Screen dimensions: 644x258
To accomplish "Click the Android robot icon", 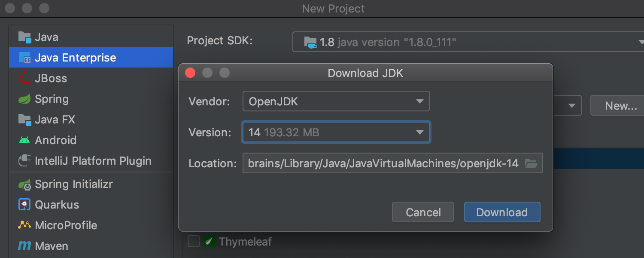I will click(24, 140).
